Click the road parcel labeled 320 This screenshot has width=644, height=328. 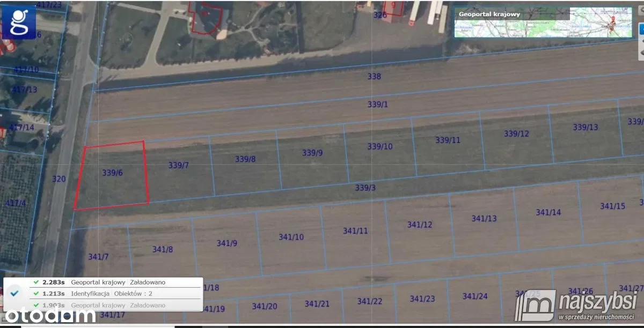pos(58,179)
